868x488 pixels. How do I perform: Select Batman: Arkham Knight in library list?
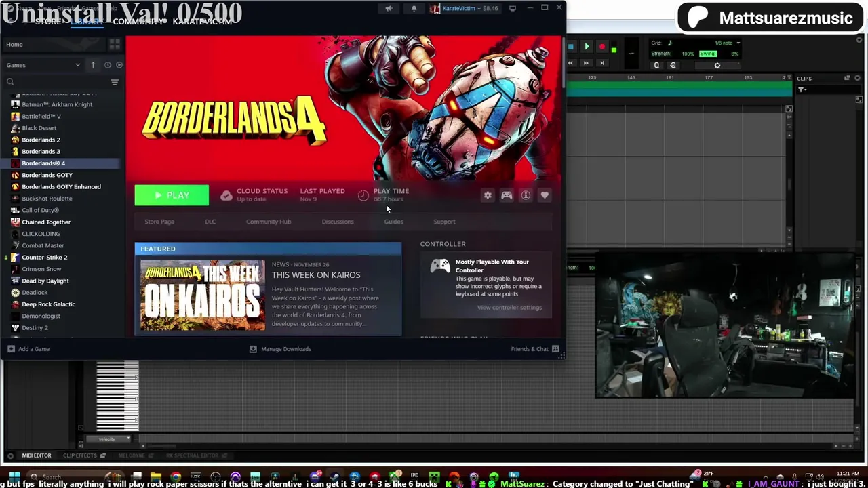(x=57, y=104)
